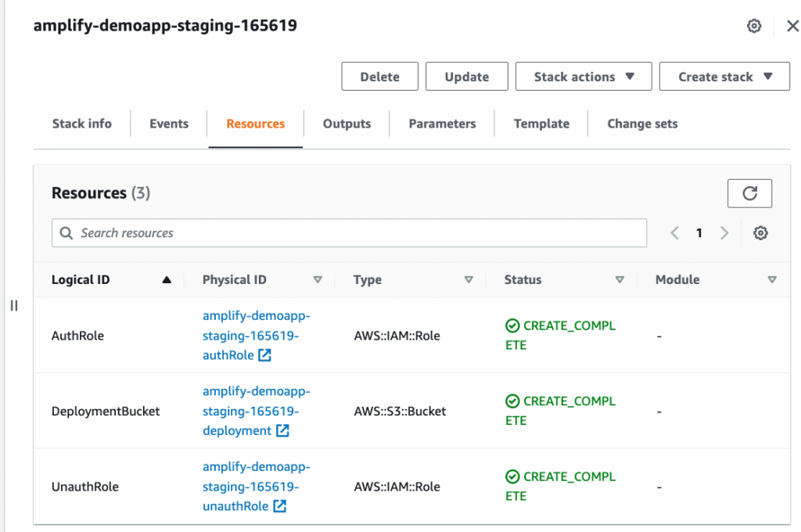The width and height of the screenshot is (801, 532).
Task: Open unauthRole external link icon
Action: tap(280, 506)
